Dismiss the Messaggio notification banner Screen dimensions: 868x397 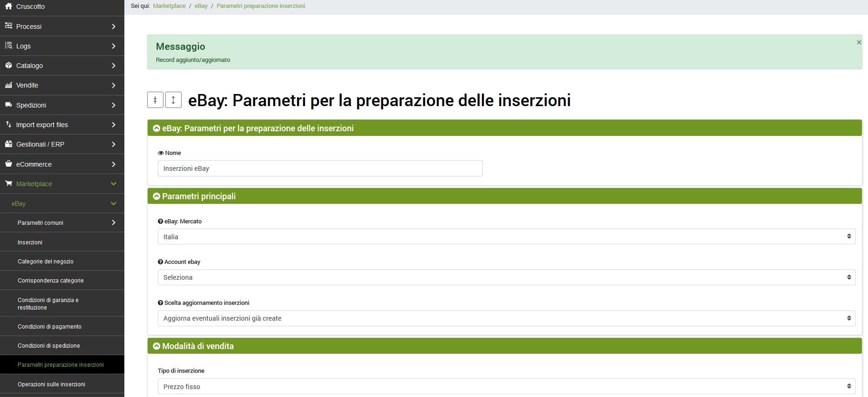(859, 42)
